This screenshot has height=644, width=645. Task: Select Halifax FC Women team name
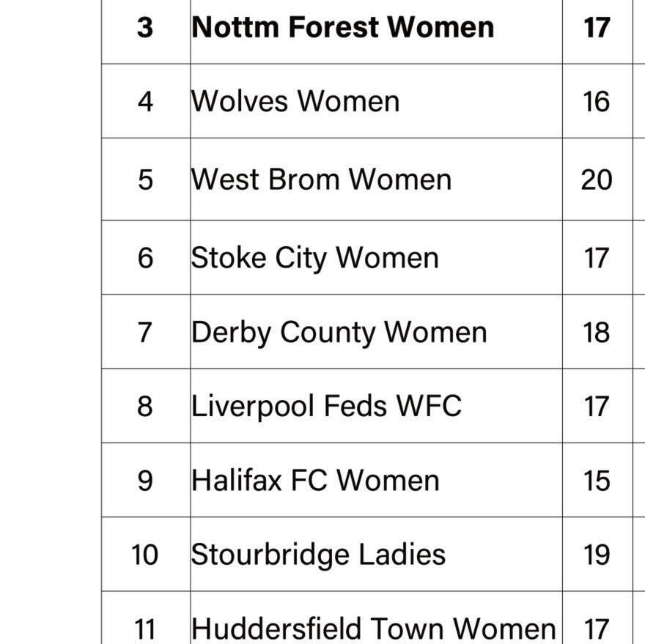click(x=315, y=481)
